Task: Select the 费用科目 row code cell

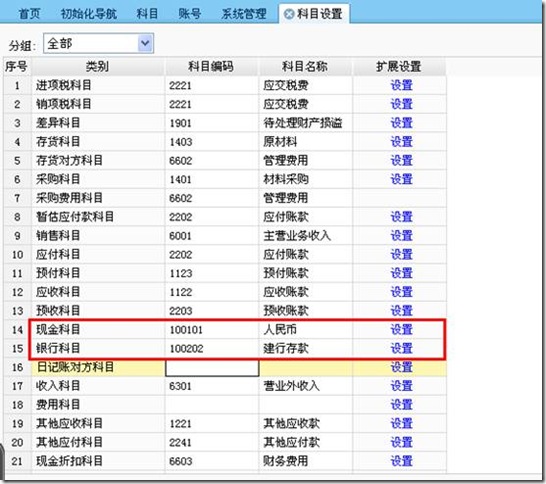Action: click(x=212, y=405)
